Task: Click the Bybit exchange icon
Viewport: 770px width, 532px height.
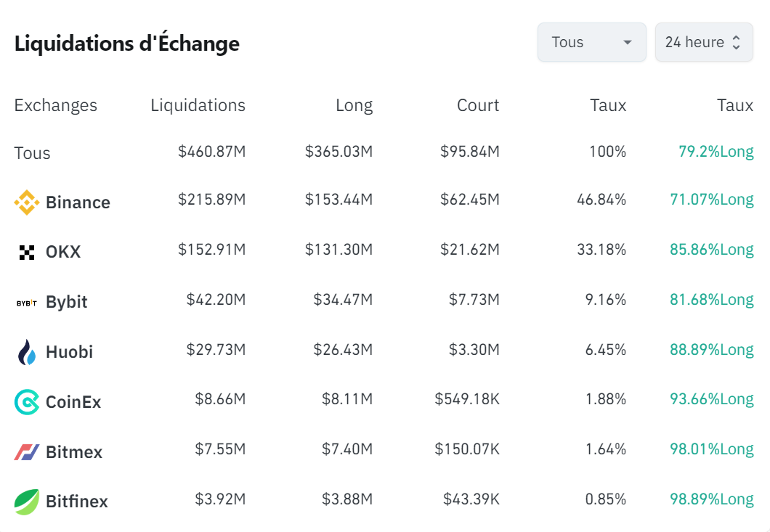Action: 26,302
